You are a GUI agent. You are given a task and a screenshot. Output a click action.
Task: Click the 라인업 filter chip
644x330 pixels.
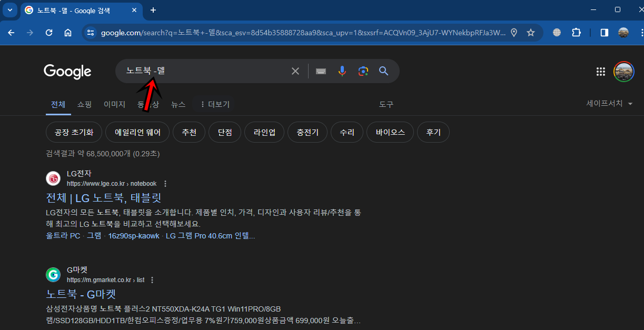pyautogui.click(x=264, y=132)
